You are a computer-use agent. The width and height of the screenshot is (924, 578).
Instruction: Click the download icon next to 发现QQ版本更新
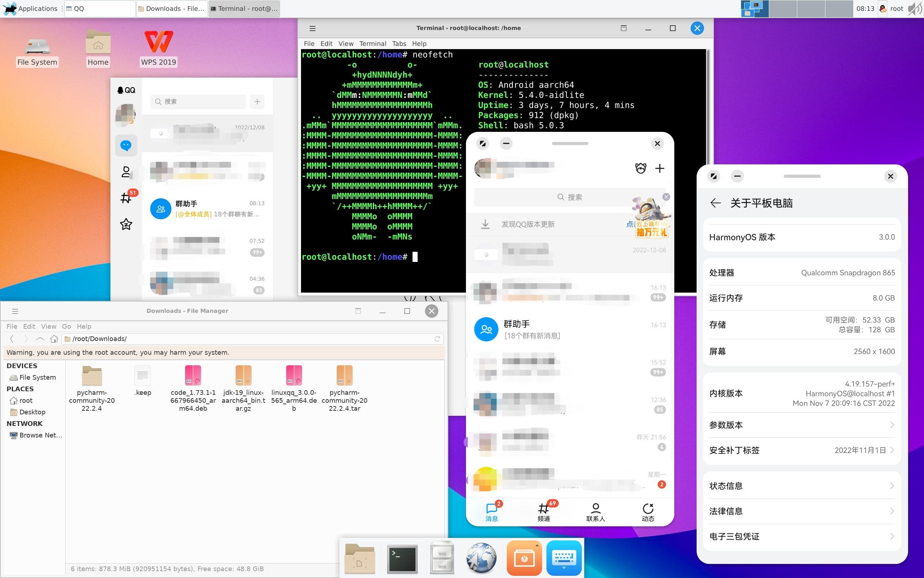[x=485, y=224]
